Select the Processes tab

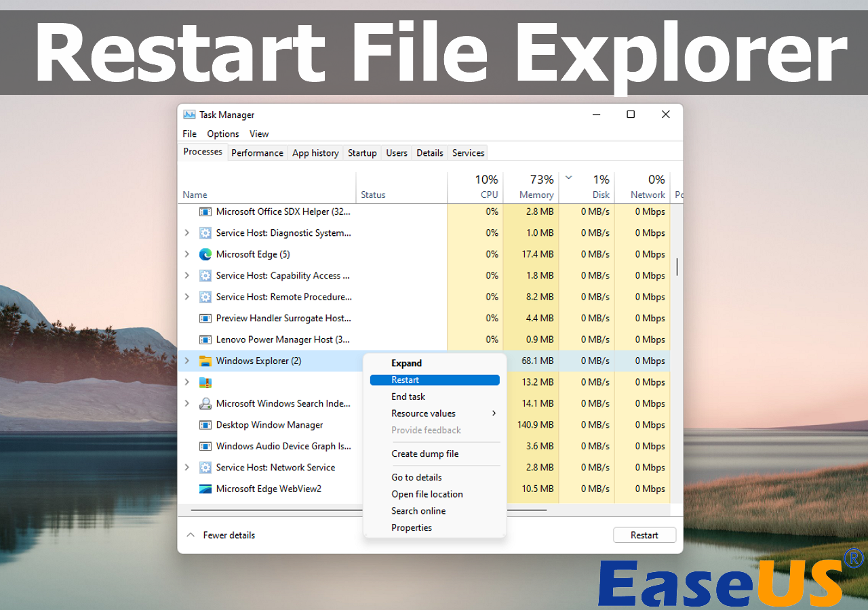click(203, 152)
